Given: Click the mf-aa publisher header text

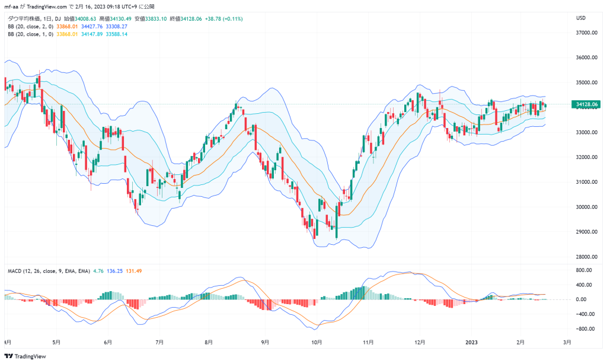Looking at the screenshot, I should point(11,7).
